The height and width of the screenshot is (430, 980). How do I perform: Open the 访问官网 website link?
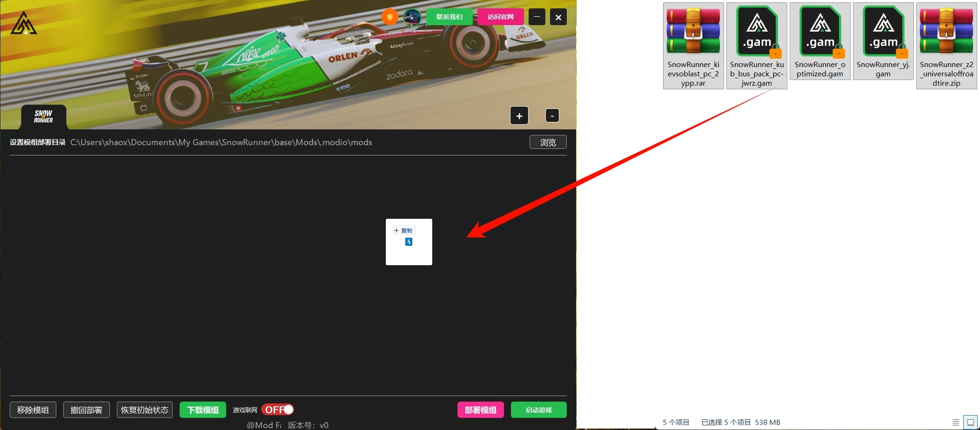[x=500, y=17]
